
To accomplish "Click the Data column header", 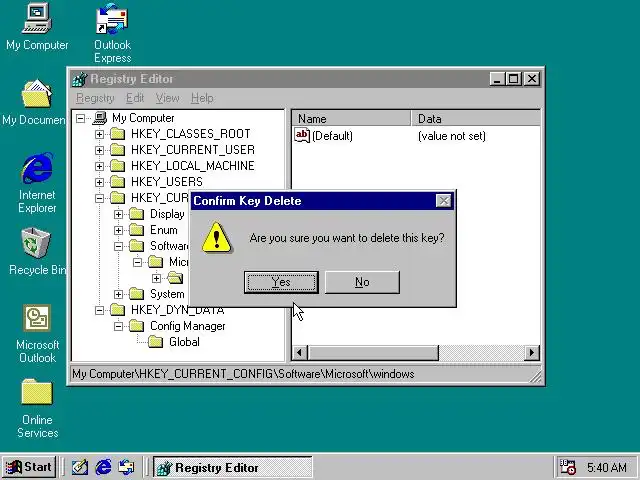I will point(476,119).
